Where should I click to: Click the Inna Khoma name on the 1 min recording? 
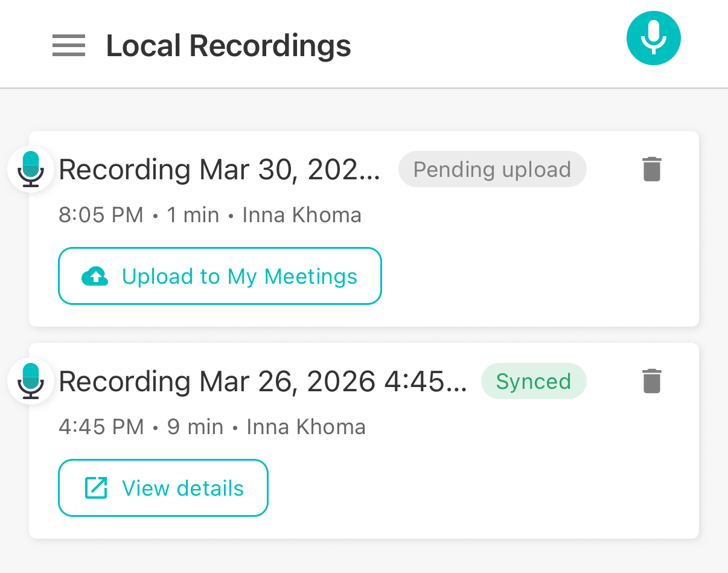coord(302,215)
